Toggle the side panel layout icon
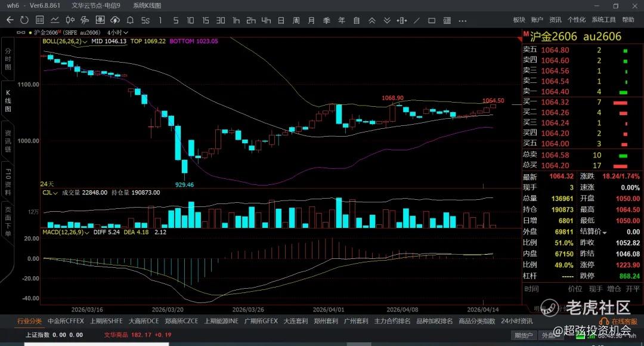This screenshot has height=346, width=644. coord(447,20)
